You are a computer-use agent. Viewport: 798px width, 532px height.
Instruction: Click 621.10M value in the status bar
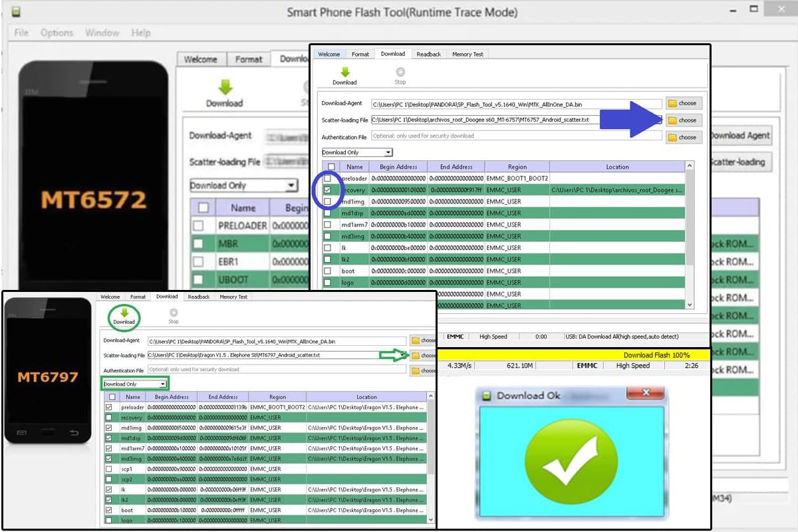point(520,366)
